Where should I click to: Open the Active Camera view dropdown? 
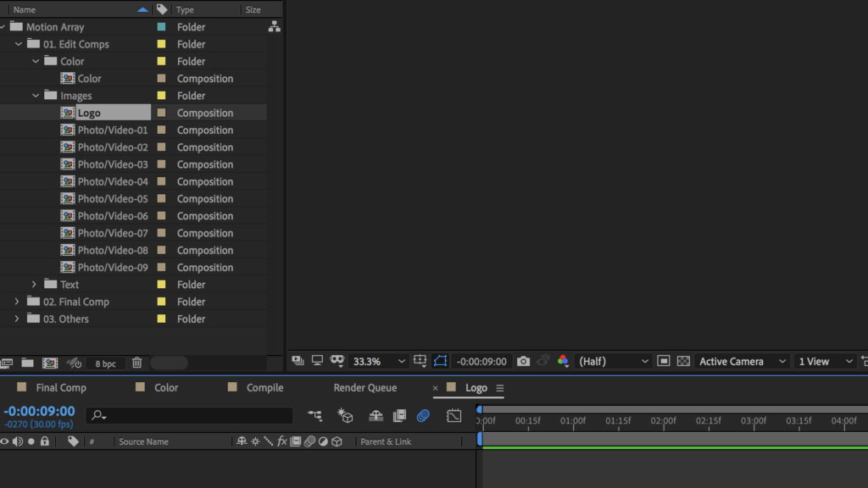[742, 361]
